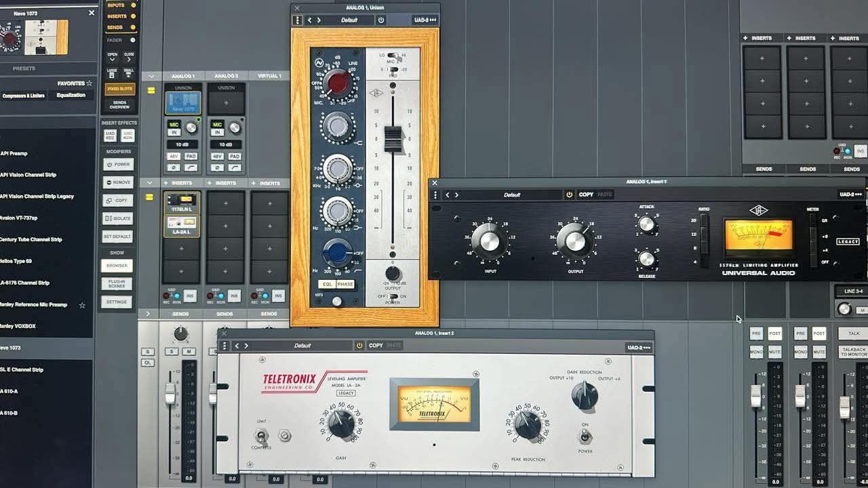Click the Neve 1073 Unison slot thumbnail
This screenshot has width=868, height=488.
coord(182,103)
